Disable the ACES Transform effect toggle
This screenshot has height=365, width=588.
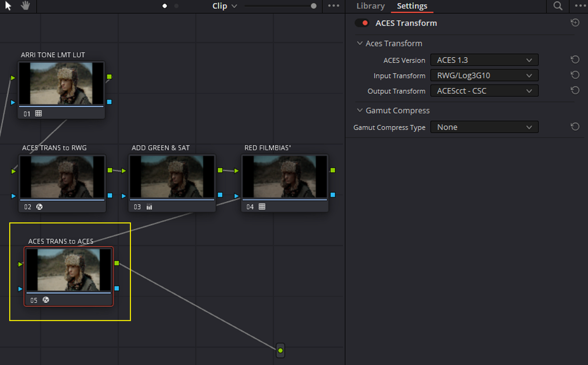pyautogui.click(x=362, y=23)
